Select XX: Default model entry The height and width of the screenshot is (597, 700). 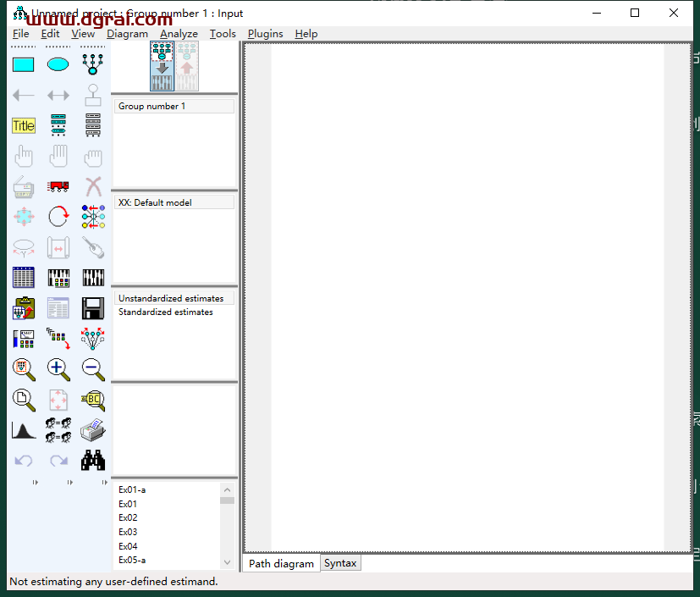(x=174, y=202)
